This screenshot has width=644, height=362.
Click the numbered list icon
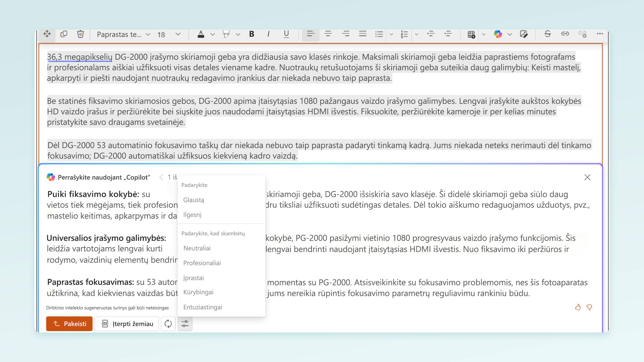404,34
